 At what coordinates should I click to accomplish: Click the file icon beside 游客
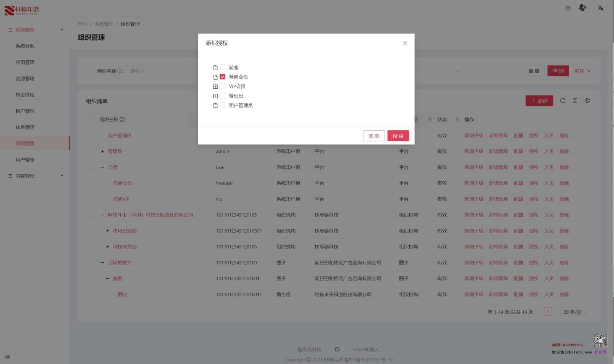[215, 68]
